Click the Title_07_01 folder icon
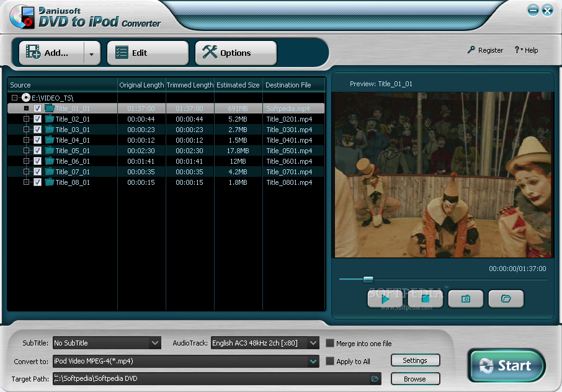 (50, 172)
